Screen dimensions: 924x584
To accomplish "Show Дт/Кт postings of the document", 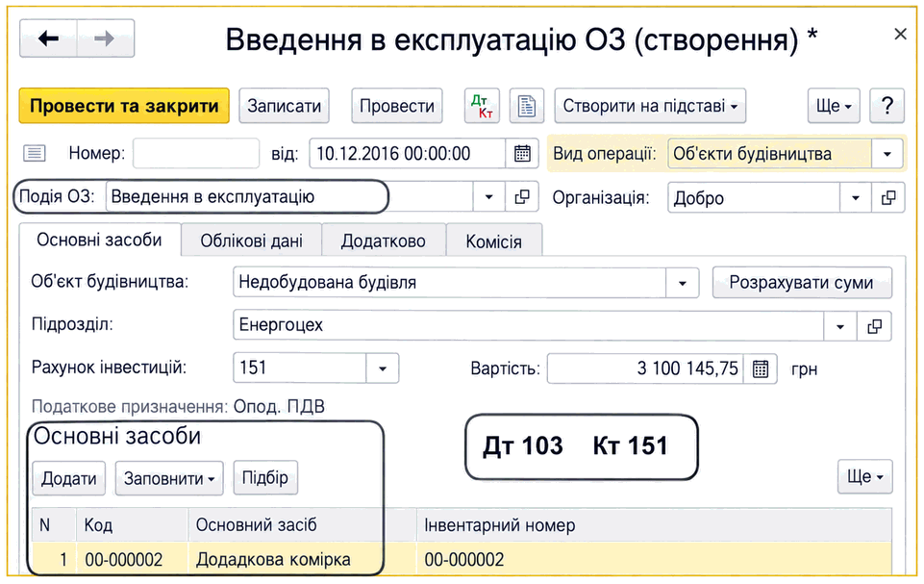I will point(482,106).
